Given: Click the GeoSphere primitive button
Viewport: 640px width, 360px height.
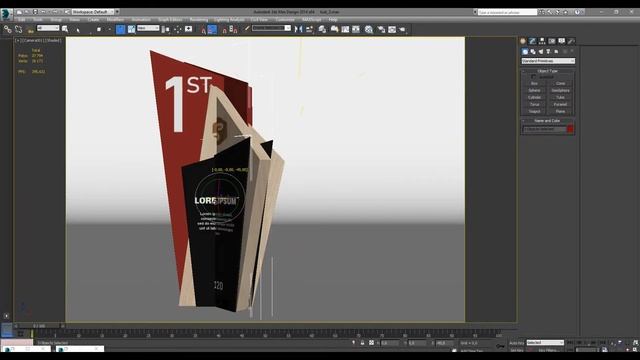Looking at the screenshot, I should (560, 91).
